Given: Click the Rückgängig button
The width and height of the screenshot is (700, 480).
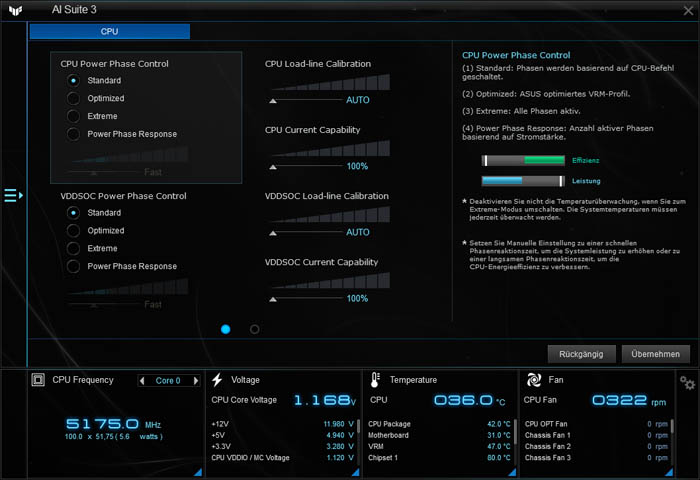Looking at the screenshot, I should [x=581, y=354].
